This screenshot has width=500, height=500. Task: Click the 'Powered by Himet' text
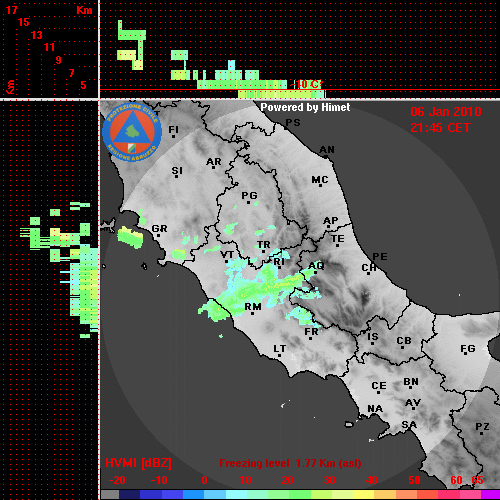(305, 107)
